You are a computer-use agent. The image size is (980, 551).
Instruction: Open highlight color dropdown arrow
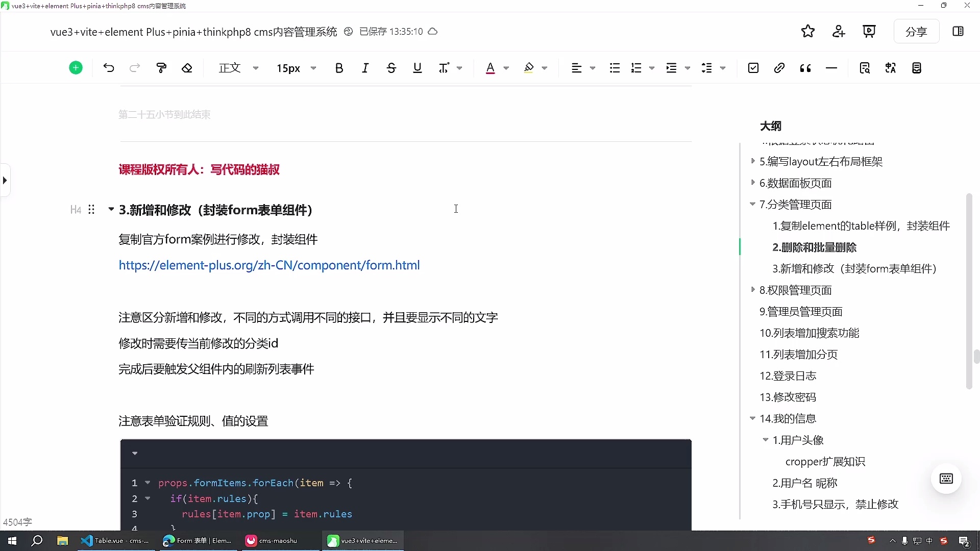pos(545,68)
